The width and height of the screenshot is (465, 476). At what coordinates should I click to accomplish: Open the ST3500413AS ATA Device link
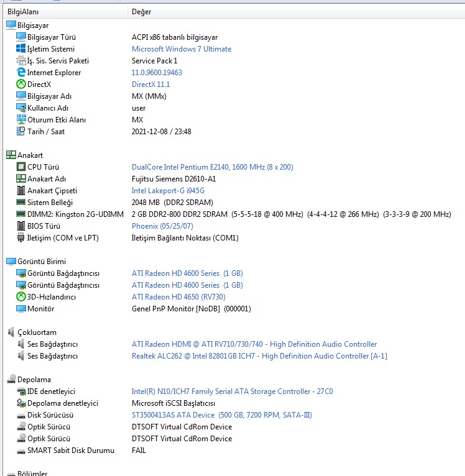tap(173, 415)
